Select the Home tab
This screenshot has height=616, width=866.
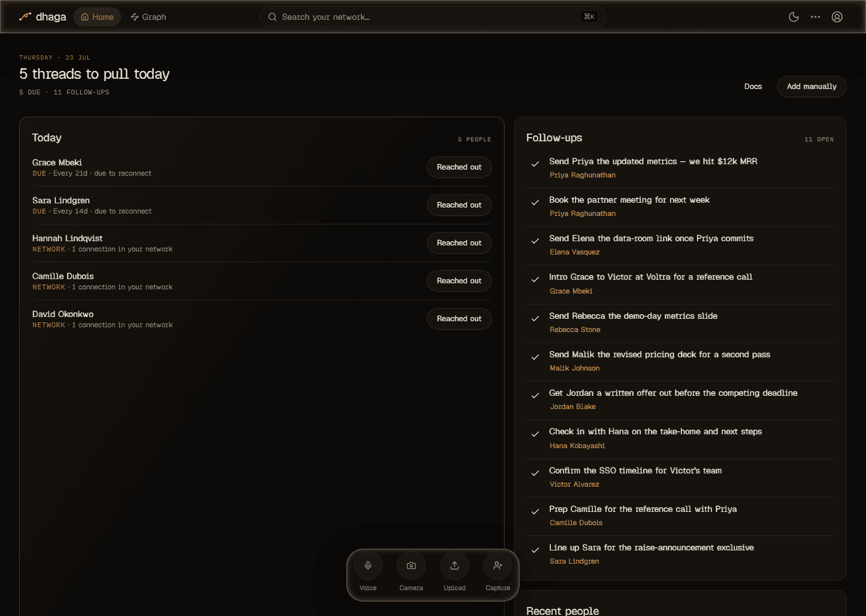[97, 17]
